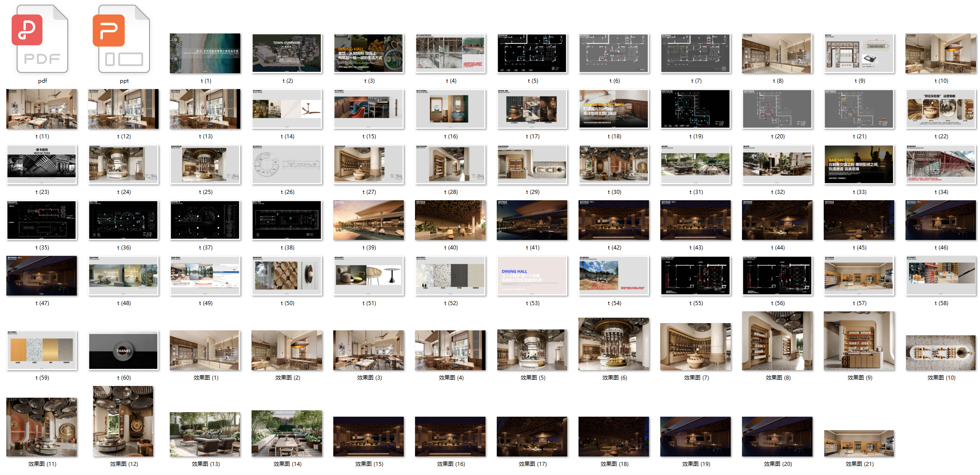
Task: Click the t (3) Dining Hall slide thumbnail
Action: pos(369,53)
